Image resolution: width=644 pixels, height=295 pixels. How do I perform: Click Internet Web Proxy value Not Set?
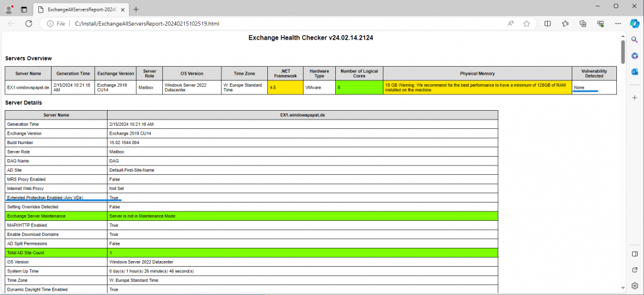click(x=116, y=189)
